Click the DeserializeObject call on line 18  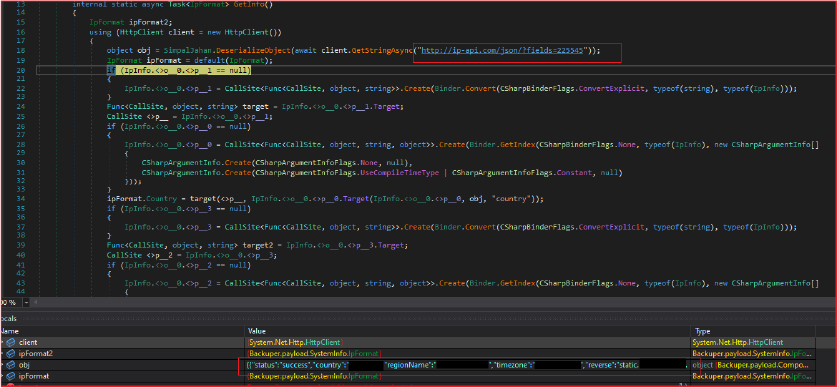(253, 51)
